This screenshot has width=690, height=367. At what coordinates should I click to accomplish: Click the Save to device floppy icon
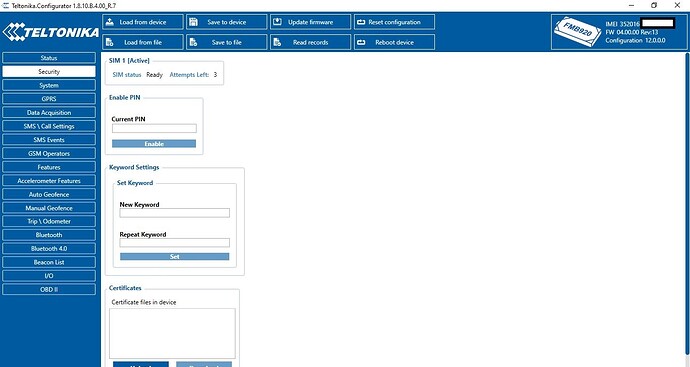tap(194, 22)
